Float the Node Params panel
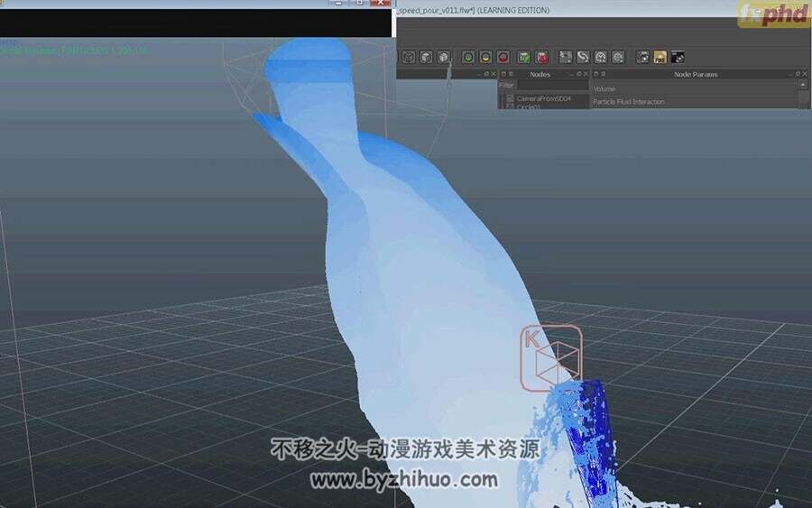Screen dimensions: 812x508 798,74
